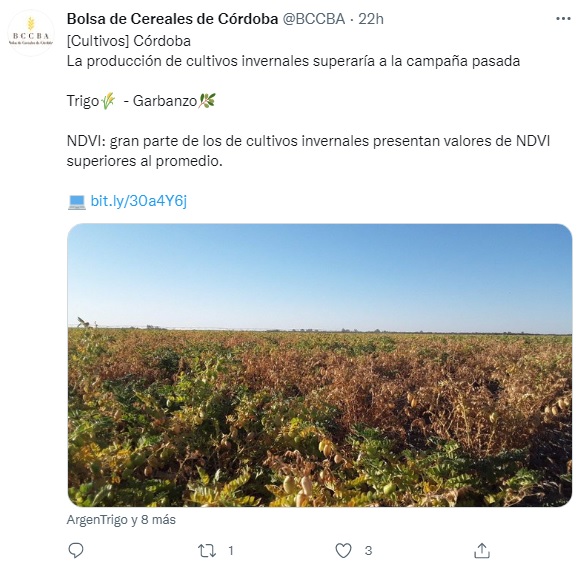Click the like count 3
This screenshot has width=579, height=568.
pyautogui.click(x=368, y=551)
